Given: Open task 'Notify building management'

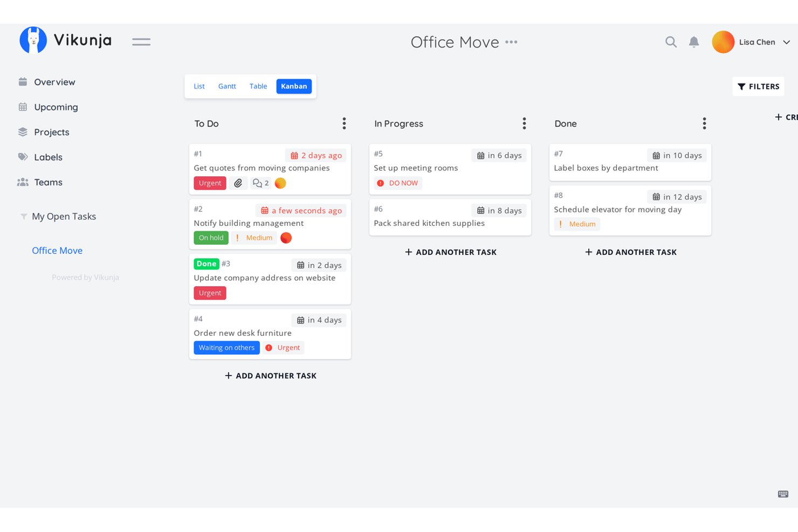Looking at the screenshot, I should point(249,223).
